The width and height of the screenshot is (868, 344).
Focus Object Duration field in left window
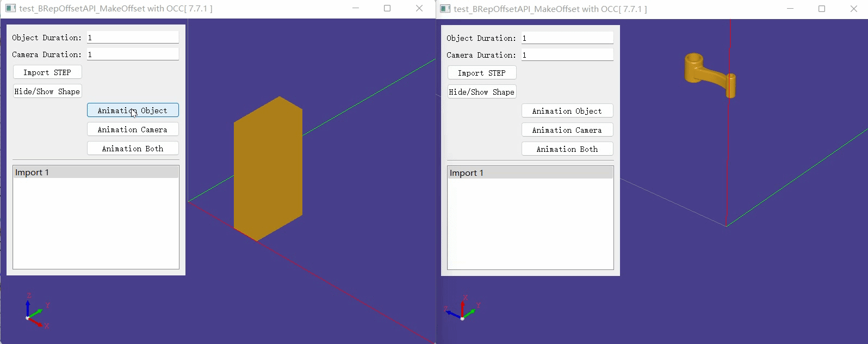click(133, 38)
